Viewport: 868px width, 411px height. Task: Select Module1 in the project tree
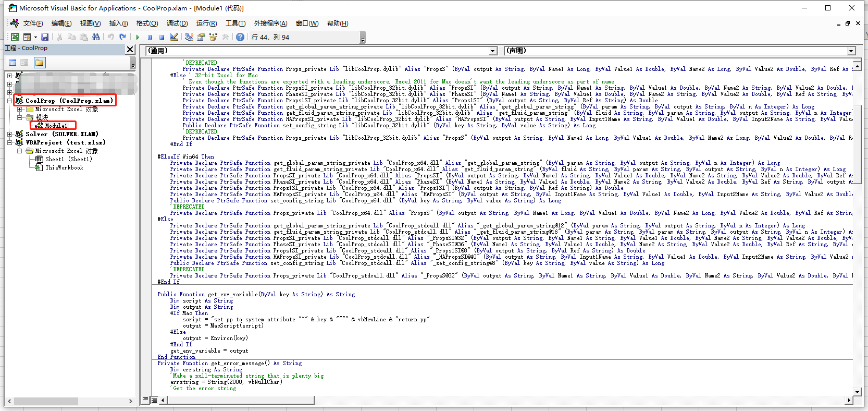56,126
